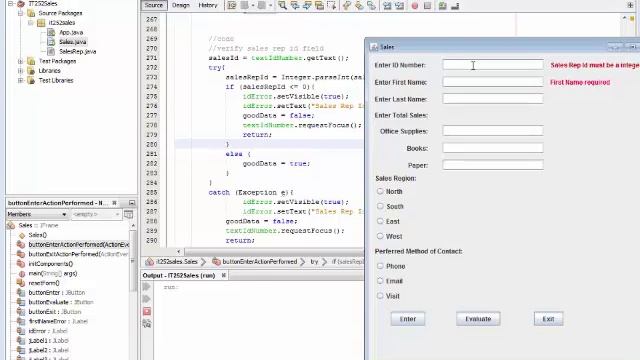
Task: Click Navigator panel filter icon beside empty combo
Action: (x=128, y=214)
